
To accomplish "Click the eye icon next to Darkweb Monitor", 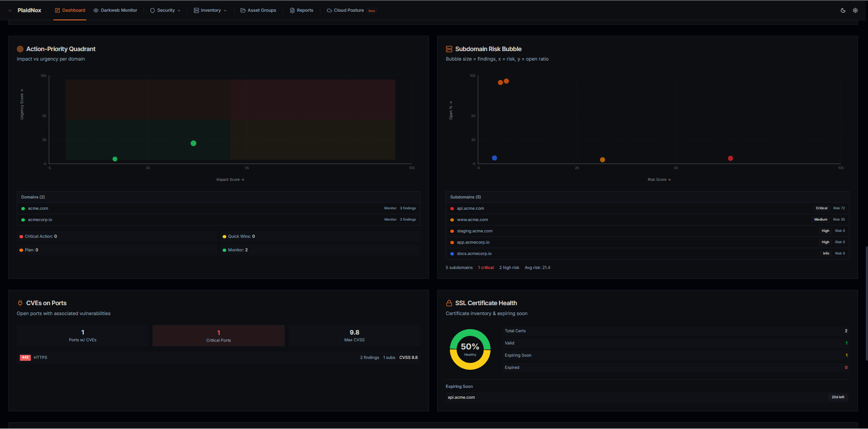I will [95, 10].
